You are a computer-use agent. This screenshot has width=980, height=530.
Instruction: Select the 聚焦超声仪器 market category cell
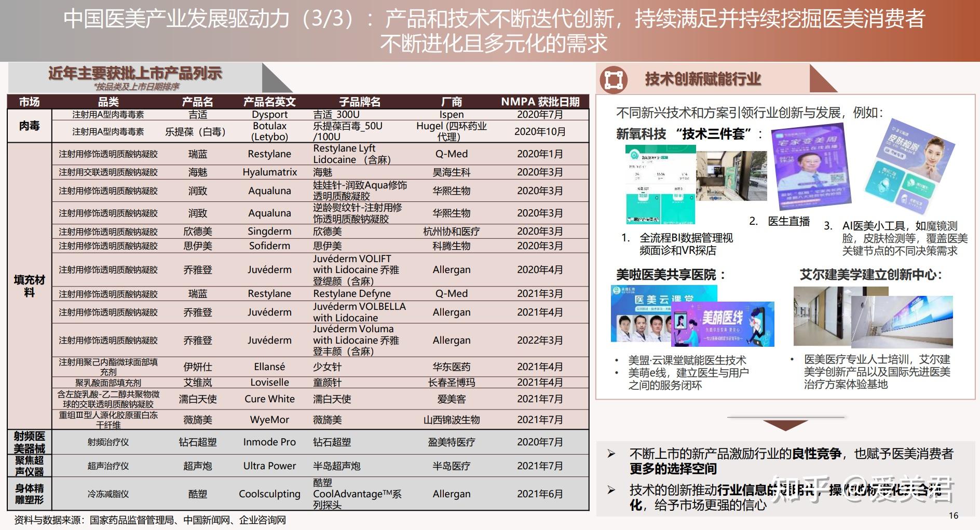point(30,466)
